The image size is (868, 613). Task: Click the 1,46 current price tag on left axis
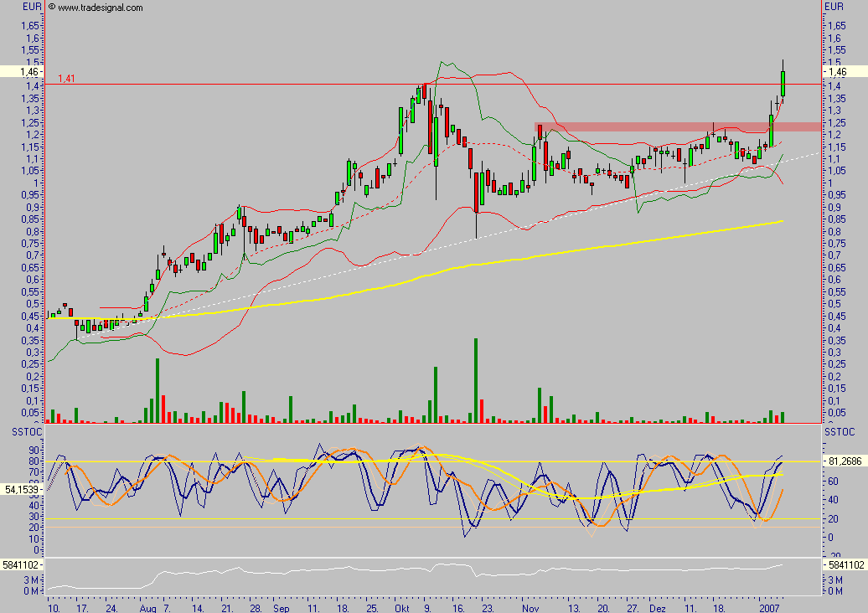pyautogui.click(x=23, y=71)
